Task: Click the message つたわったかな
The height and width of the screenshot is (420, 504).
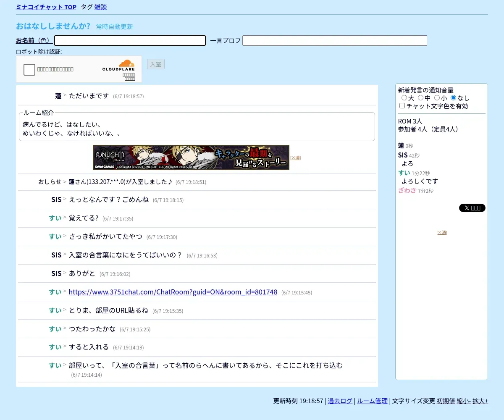Action: coord(92,329)
